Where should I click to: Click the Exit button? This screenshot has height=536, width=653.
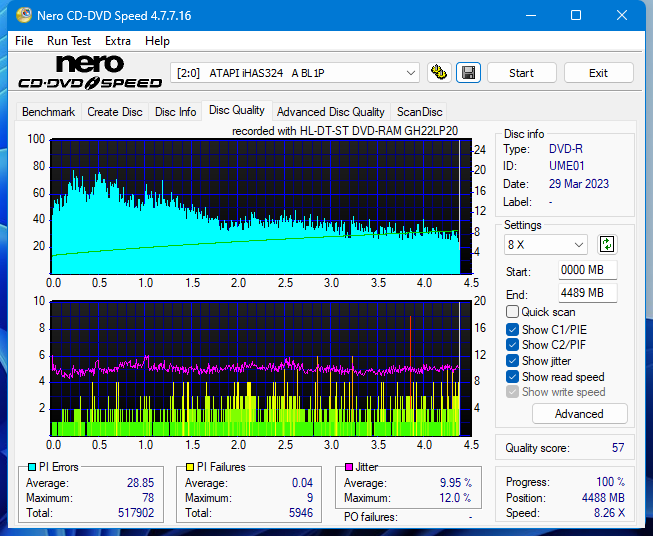click(598, 73)
